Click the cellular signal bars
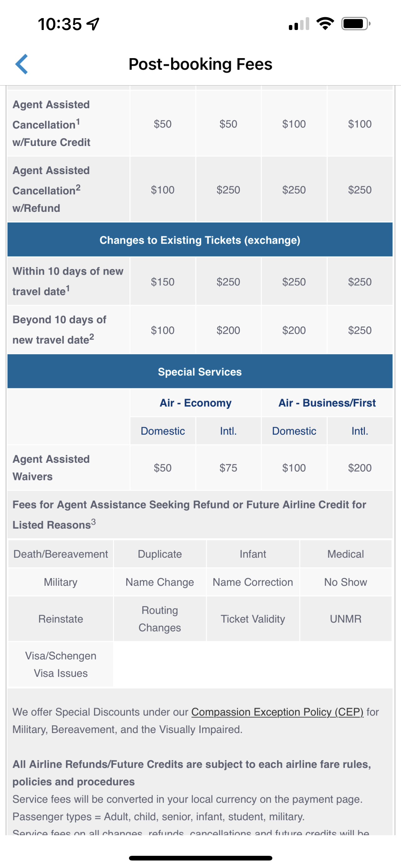This screenshot has width=401, height=868. click(x=299, y=24)
